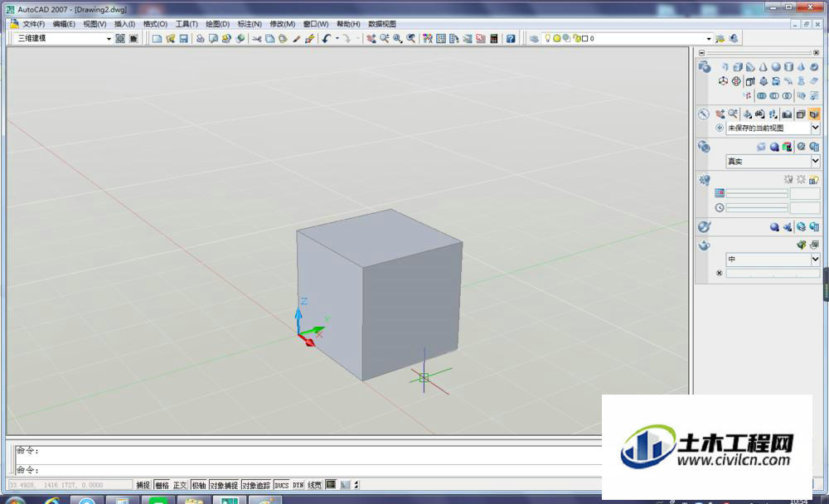Select the Sphere solid tool

pos(776,67)
